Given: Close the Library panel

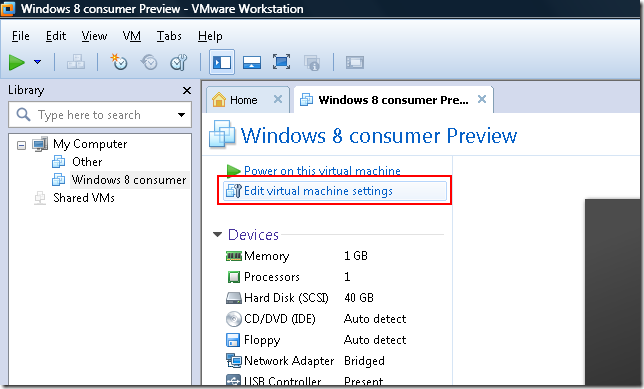Looking at the screenshot, I should point(187,90).
